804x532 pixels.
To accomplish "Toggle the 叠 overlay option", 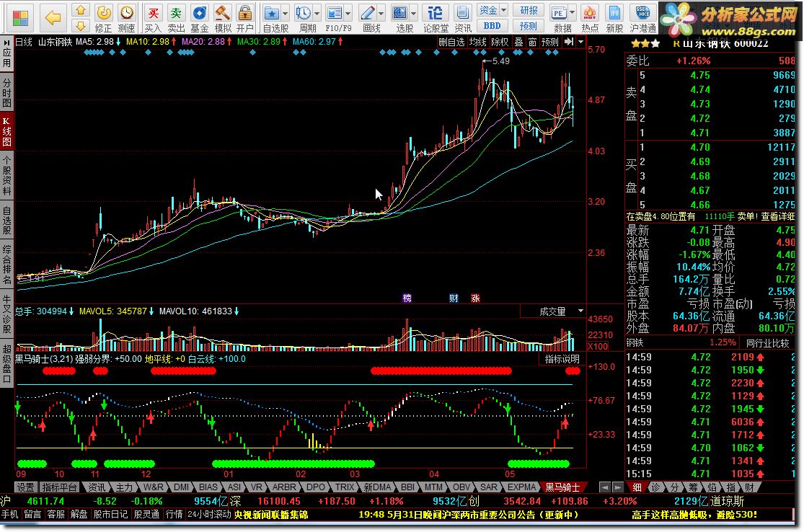I will click(x=518, y=42).
